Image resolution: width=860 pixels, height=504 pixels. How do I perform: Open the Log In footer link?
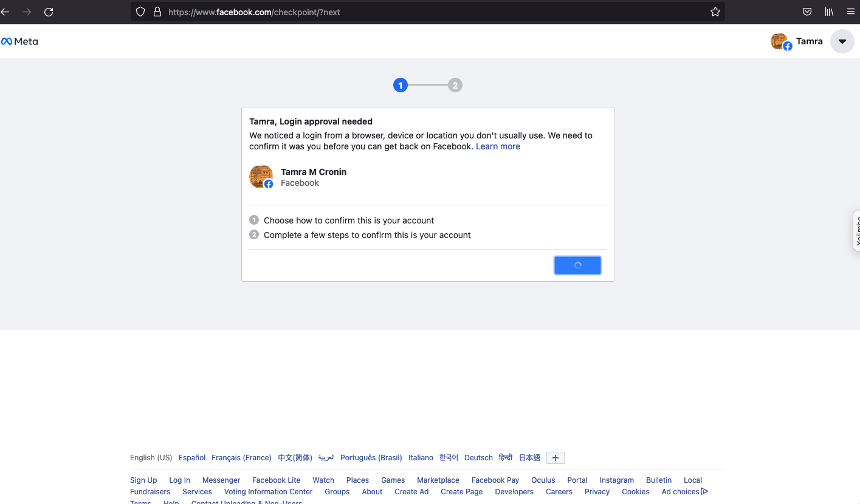click(179, 480)
